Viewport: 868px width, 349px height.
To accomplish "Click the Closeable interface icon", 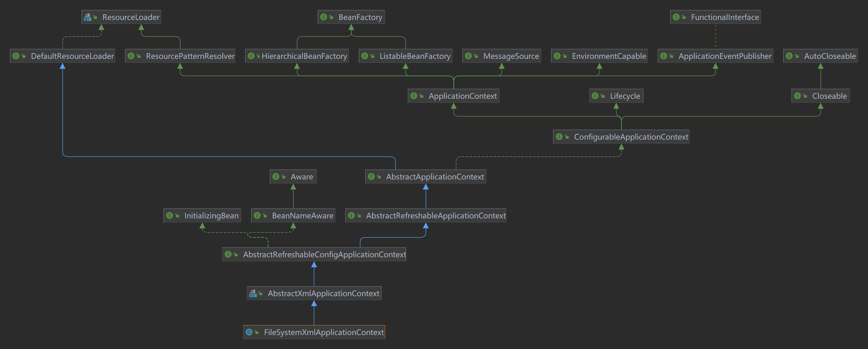I will [x=797, y=96].
